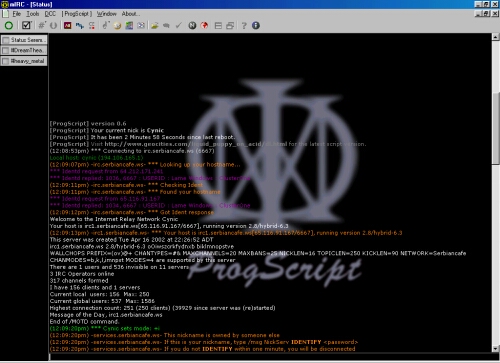Click the gray question mark help icon
Image resolution: width=500 pixels, height=363 pixels.
pos(244,25)
